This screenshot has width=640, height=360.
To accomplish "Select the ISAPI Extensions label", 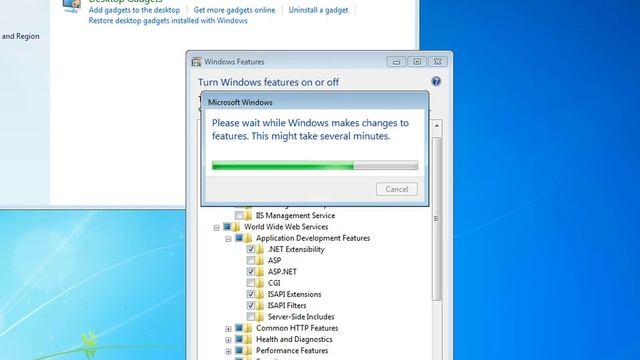I will tap(294, 294).
